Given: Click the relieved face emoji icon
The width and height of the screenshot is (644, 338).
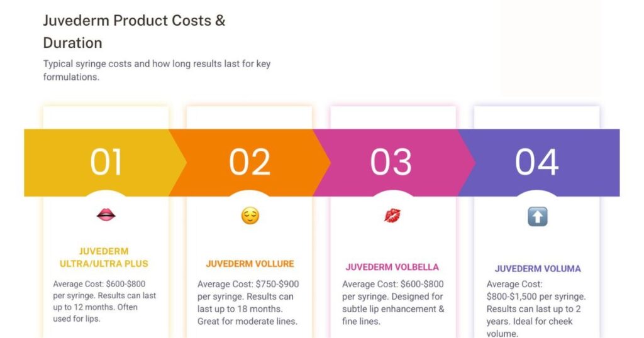Looking at the screenshot, I should click(250, 217).
